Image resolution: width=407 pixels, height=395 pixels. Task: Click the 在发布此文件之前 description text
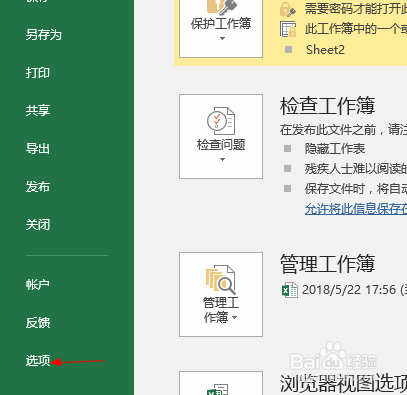tap(343, 130)
